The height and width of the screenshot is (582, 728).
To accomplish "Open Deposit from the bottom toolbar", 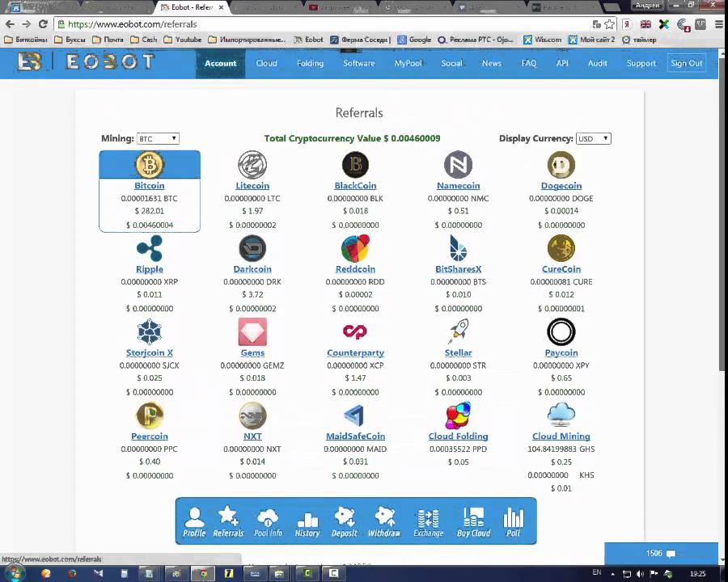I will click(345, 521).
